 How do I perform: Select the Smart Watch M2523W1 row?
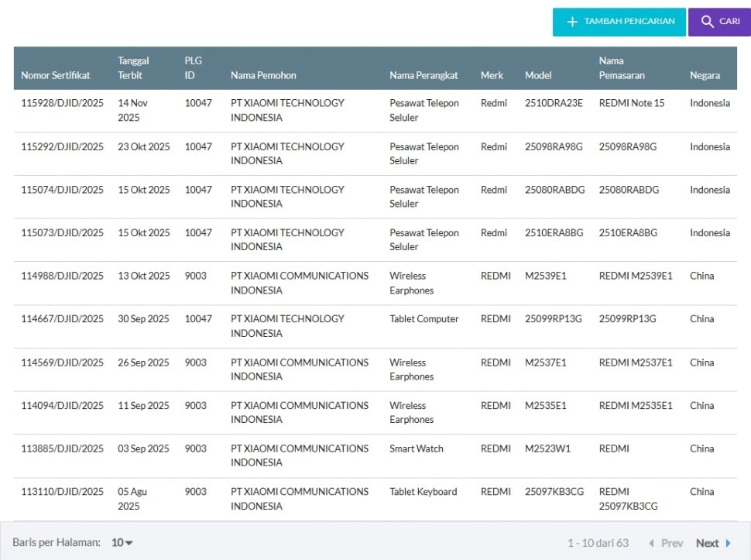(417, 448)
